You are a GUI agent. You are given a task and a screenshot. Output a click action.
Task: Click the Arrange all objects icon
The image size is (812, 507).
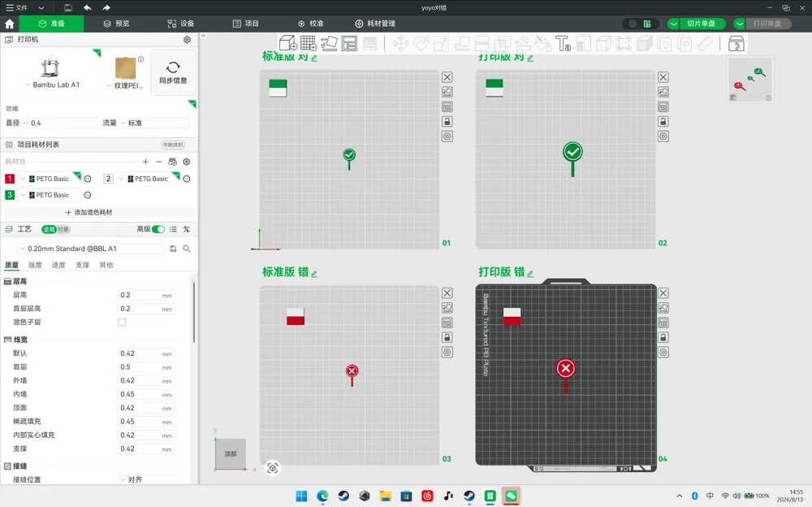point(349,43)
